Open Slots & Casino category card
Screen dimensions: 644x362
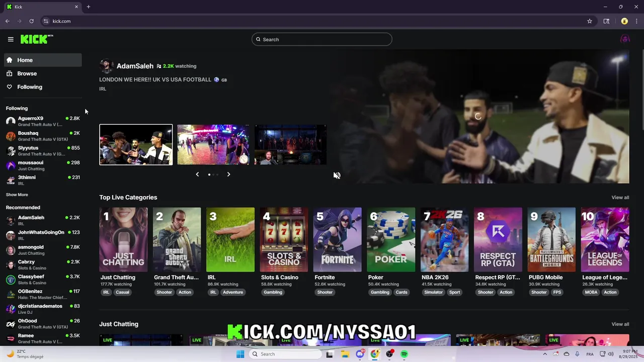[x=284, y=240]
